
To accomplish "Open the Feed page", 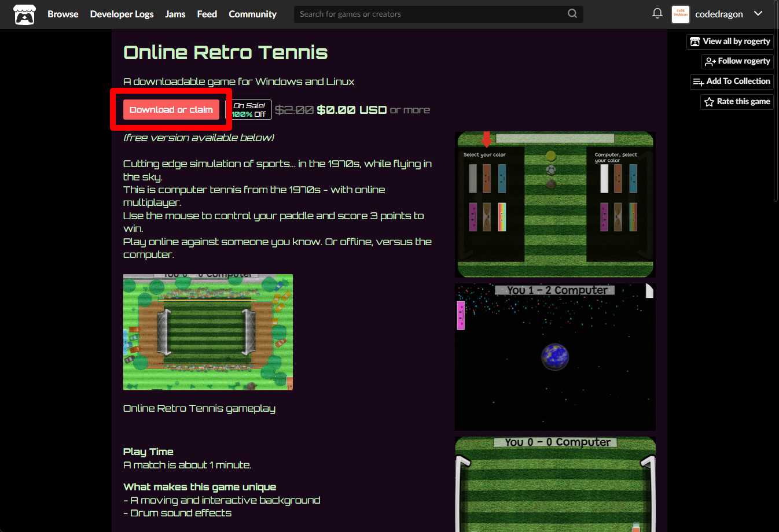I will point(207,14).
